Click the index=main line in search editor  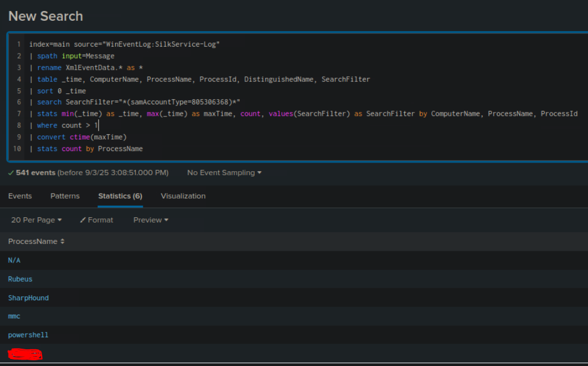point(124,44)
